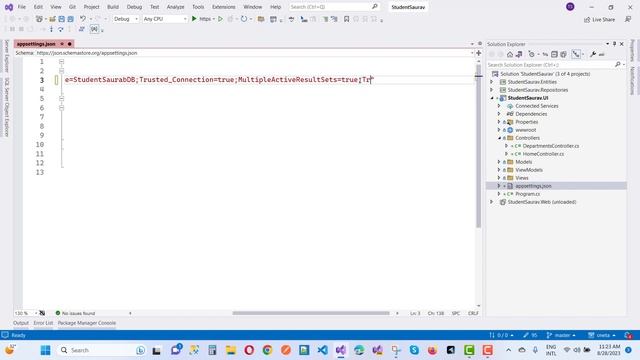Viewport: 640px width, 360px height.
Task: Open Skype from taskbar
Action: (414, 350)
